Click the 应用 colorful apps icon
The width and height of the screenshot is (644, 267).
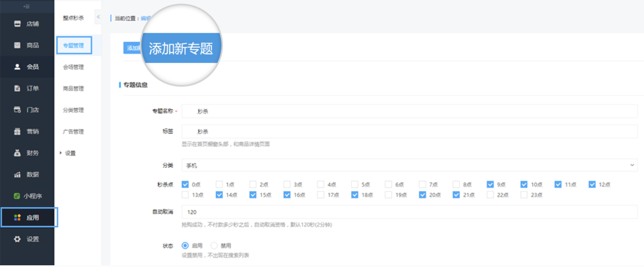[17, 218]
